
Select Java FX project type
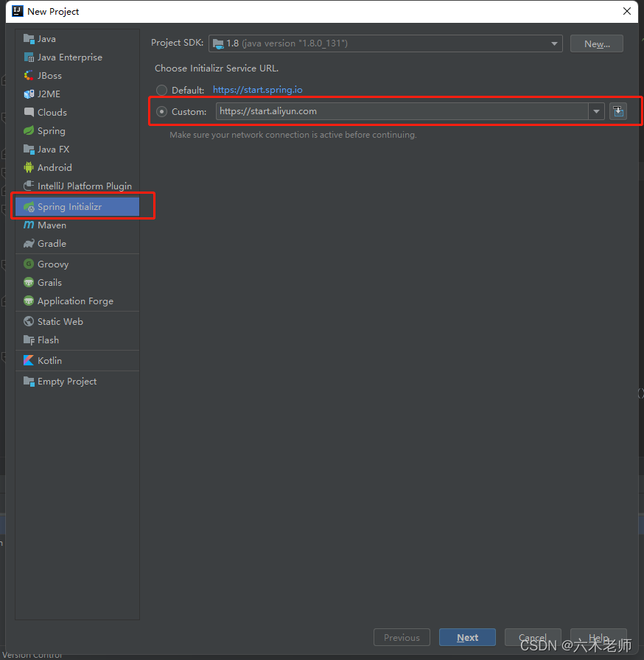[x=77, y=150]
